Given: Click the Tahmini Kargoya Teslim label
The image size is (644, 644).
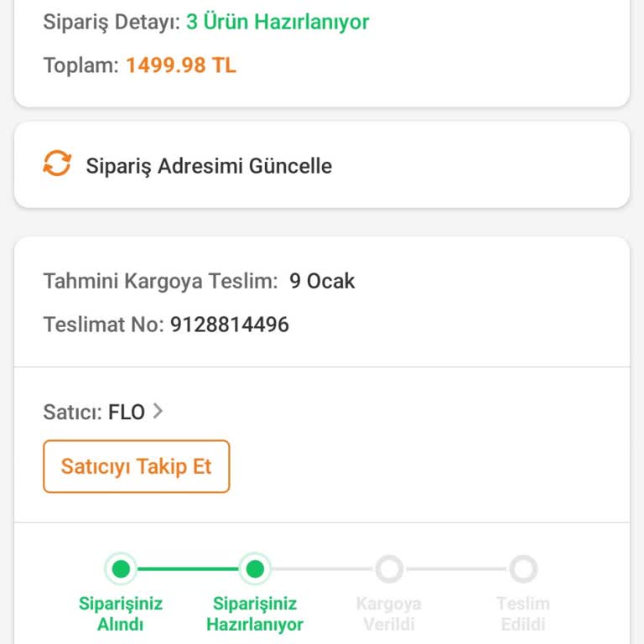Looking at the screenshot, I should (160, 281).
